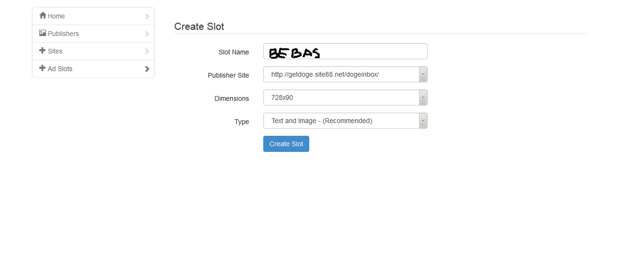Image resolution: width=644 pixels, height=265 pixels.
Task: Expand the Type dropdown arrow
Action: point(423,121)
